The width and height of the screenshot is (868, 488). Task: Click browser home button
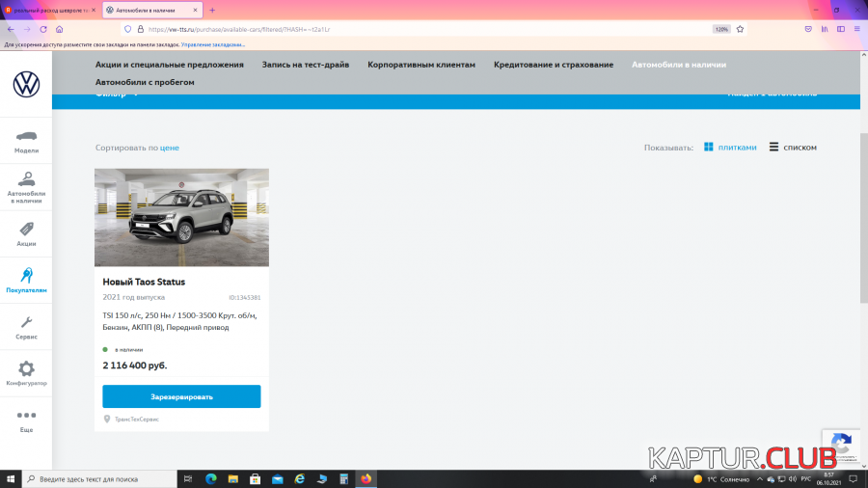[59, 29]
